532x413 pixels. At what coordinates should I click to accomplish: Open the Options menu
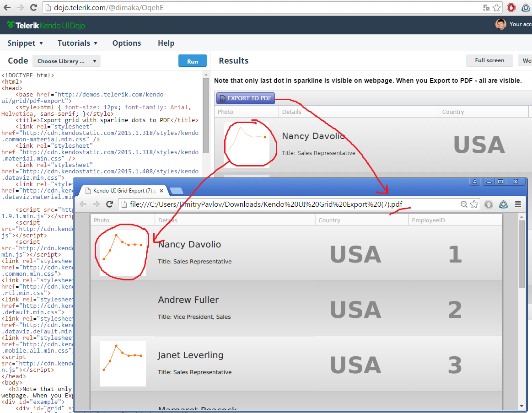(x=127, y=43)
